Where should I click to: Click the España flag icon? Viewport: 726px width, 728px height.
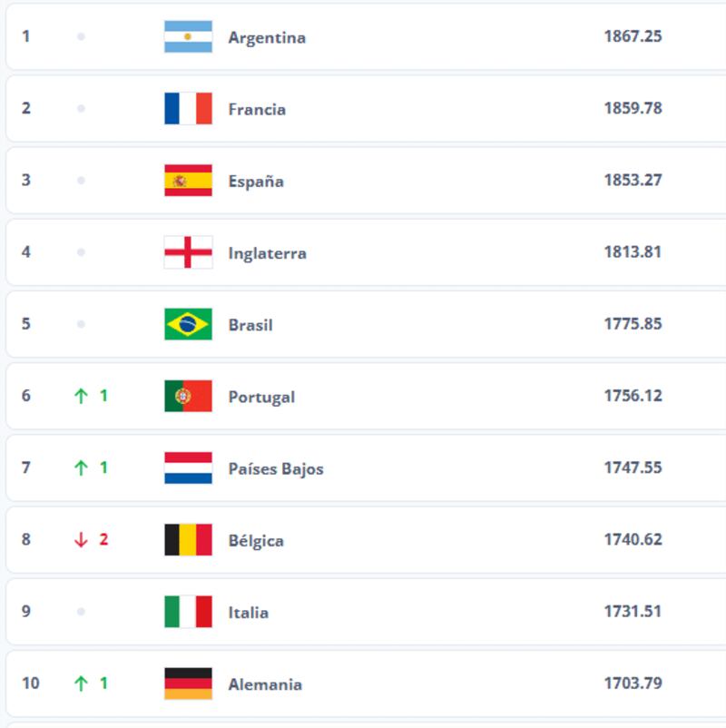pyautogui.click(x=188, y=181)
